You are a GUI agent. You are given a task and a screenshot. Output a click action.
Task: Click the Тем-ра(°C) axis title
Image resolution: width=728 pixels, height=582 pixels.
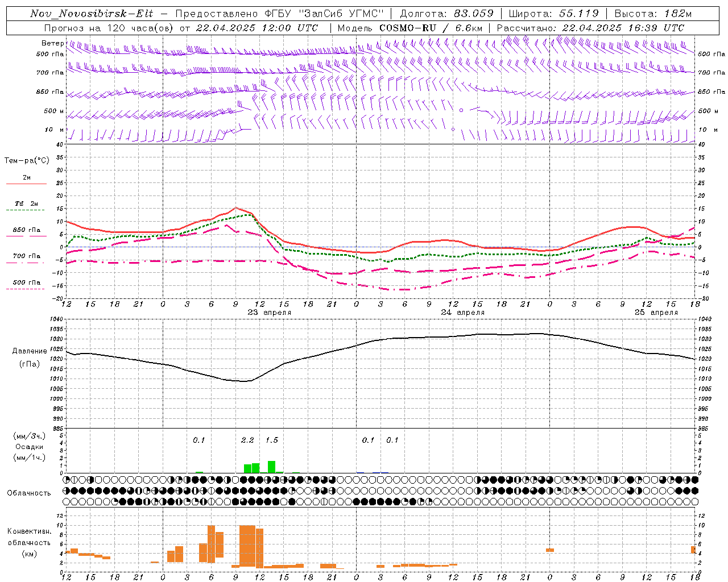tap(27, 161)
